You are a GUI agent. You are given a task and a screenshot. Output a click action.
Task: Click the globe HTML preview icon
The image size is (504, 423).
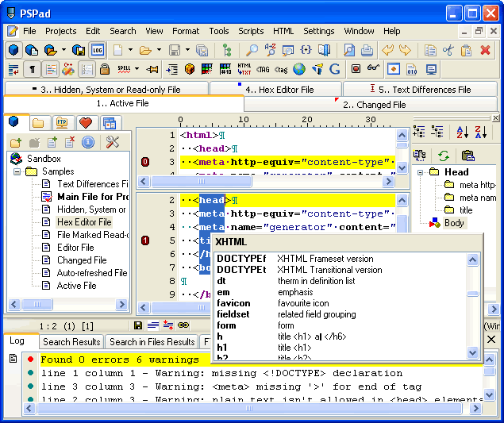pos(299,69)
